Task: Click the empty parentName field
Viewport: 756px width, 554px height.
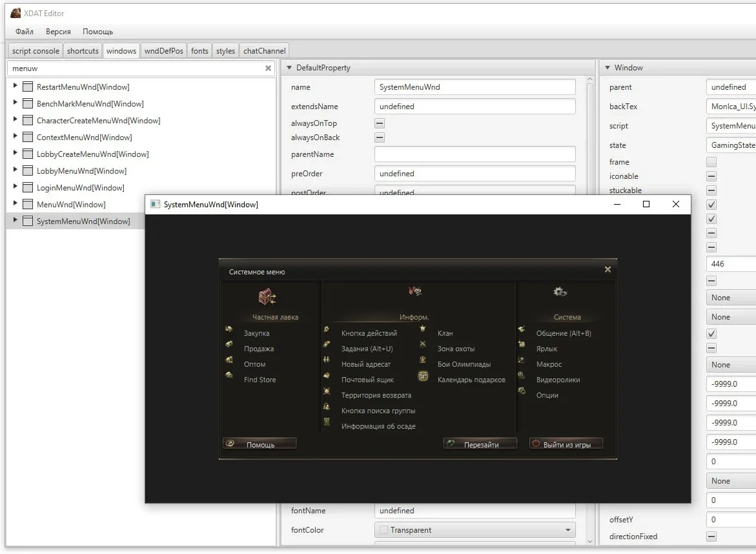Action: 475,154
